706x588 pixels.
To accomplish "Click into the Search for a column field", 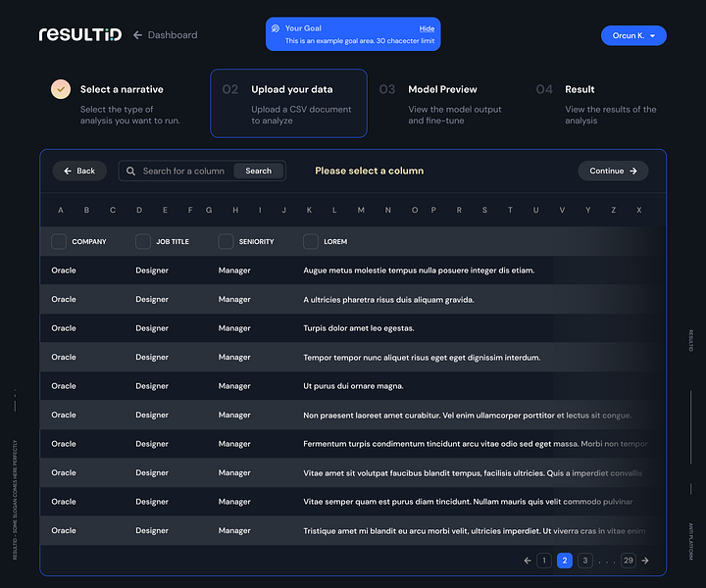I will coord(183,171).
